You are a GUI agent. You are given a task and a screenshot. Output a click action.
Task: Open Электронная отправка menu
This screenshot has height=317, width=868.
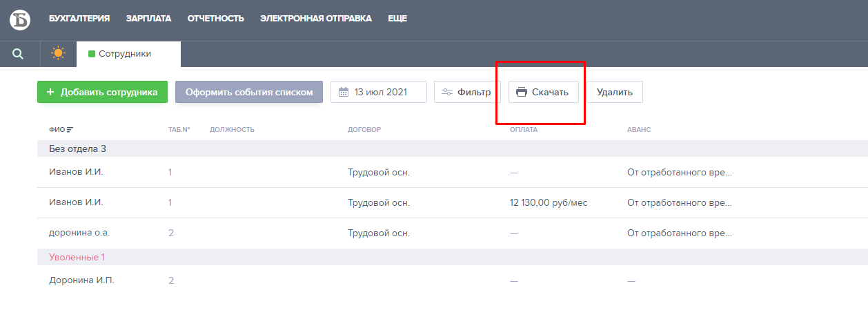(x=316, y=19)
